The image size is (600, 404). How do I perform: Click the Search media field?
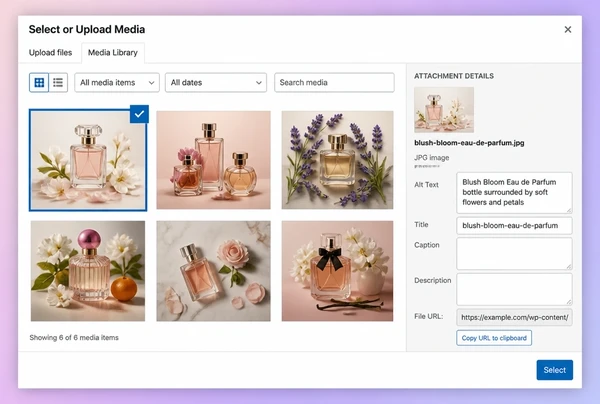click(x=334, y=82)
